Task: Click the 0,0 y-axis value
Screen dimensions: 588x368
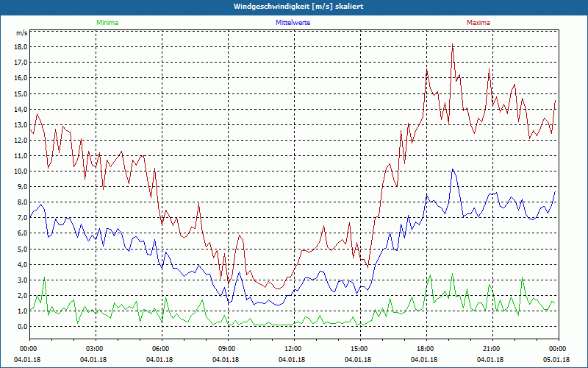Action: [x=23, y=326]
